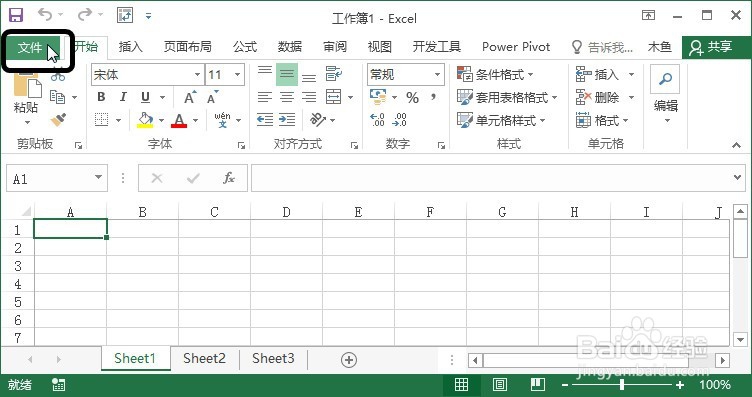The image size is (752, 397).
Task: Switch to the 插入 (Insert) tab
Action: click(x=131, y=47)
